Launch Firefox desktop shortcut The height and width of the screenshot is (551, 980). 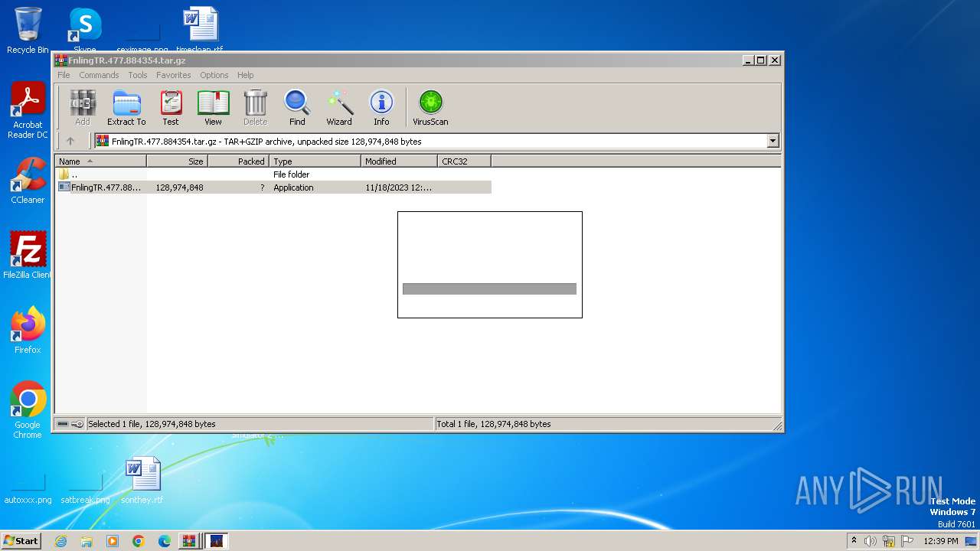coord(28,330)
